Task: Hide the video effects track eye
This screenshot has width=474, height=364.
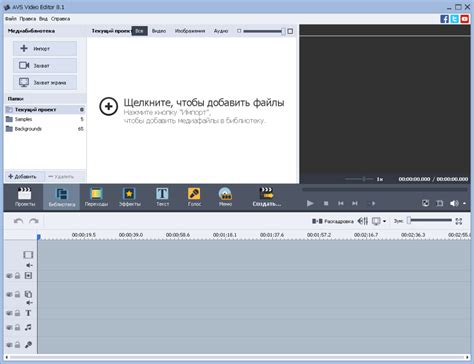Action: click(9, 276)
